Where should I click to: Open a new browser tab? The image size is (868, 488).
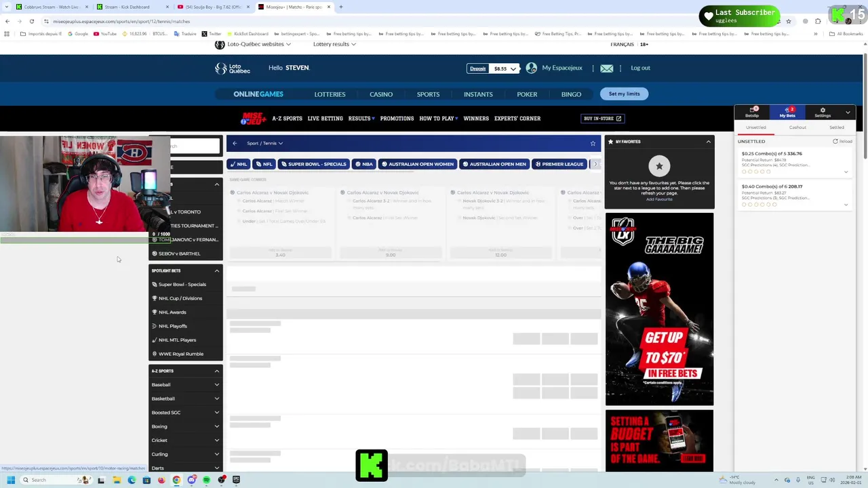click(x=341, y=7)
